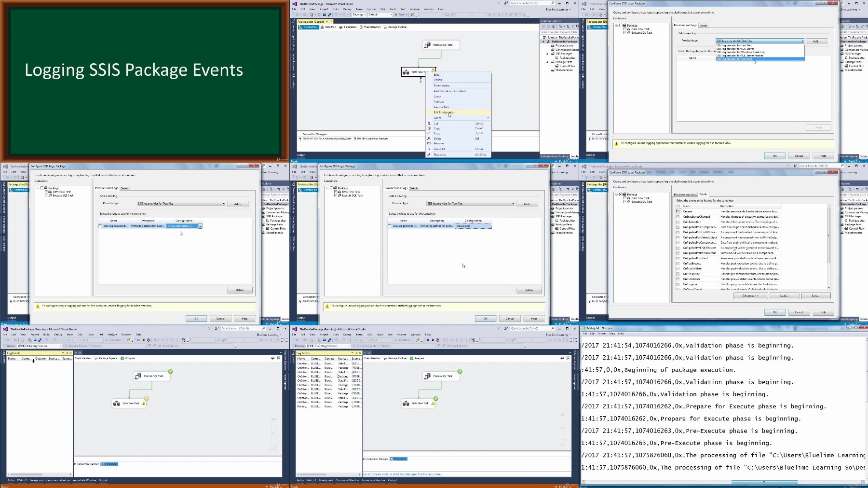Viewport: 868px width, 488px height.
Task: Click the Pause debugging icon in the populated Log Events frame
Action: click(428, 340)
